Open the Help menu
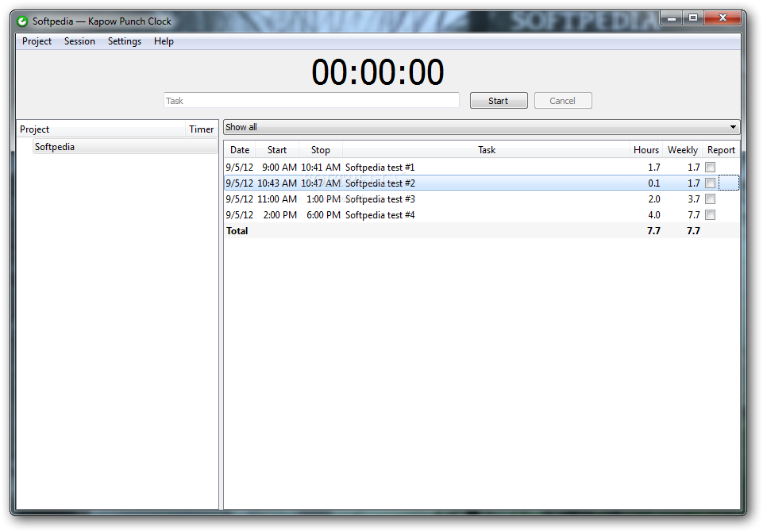Viewport: 763px width, 532px height. coord(164,41)
